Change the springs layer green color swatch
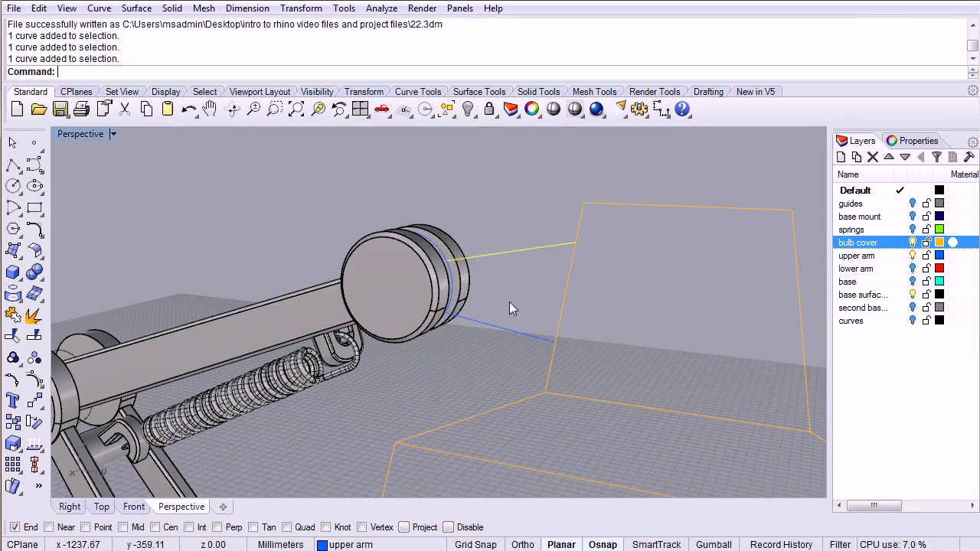Image resolution: width=980 pixels, height=551 pixels. pyautogui.click(x=939, y=230)
